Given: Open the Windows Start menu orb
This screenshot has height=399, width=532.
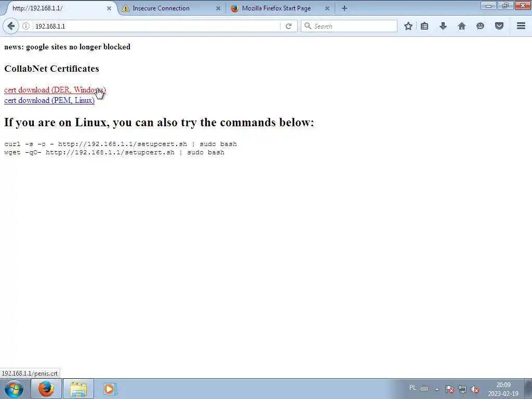Looking at the screenshot, I should tap(14, 389).
